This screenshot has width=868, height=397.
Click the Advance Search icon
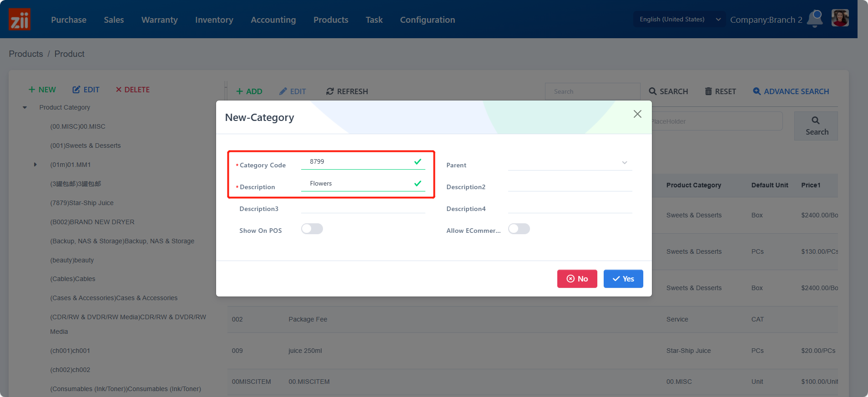[x=757, y=91]
